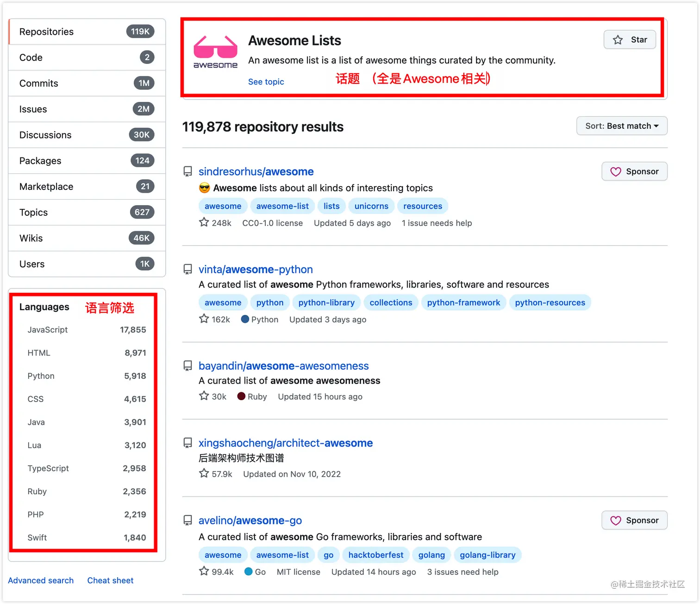The width and height of the screenshot is (700, 604).
Task: Click the 248k stars count of sindresorhus/awesome
Action: 215,223
